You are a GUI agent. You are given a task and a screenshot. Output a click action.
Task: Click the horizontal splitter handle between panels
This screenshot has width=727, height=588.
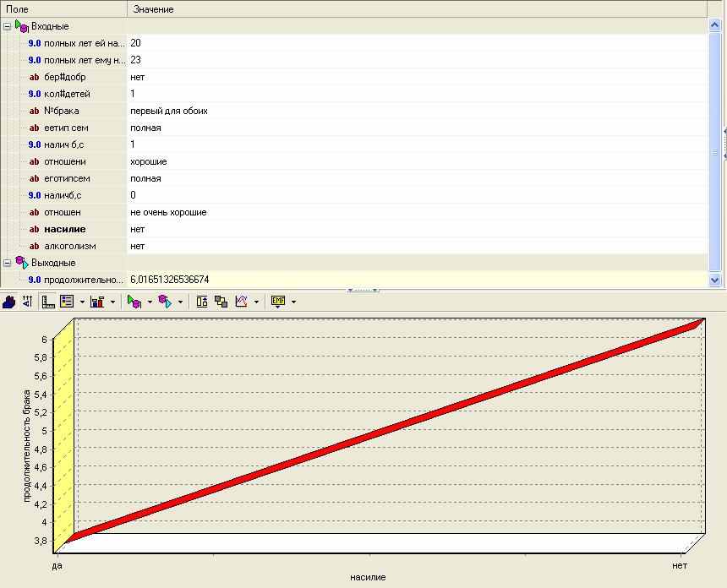pos(363,291)
